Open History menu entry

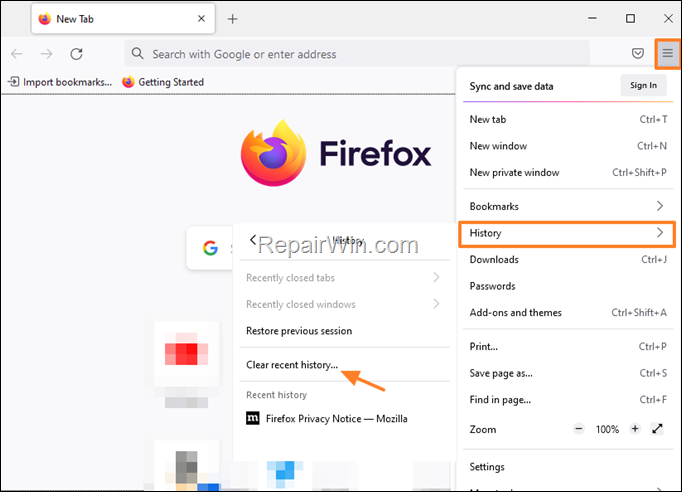click(x=567, y=234)
